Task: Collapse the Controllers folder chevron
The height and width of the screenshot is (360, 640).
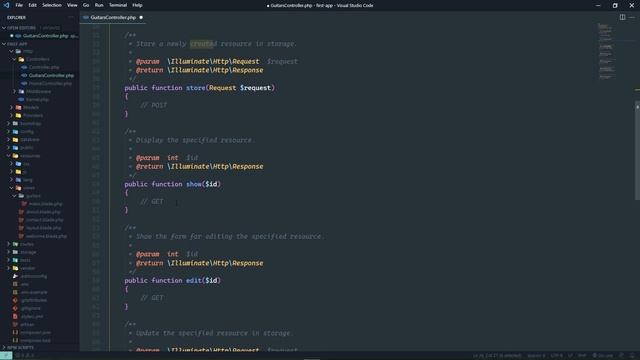Action: [x=15, y=59]
